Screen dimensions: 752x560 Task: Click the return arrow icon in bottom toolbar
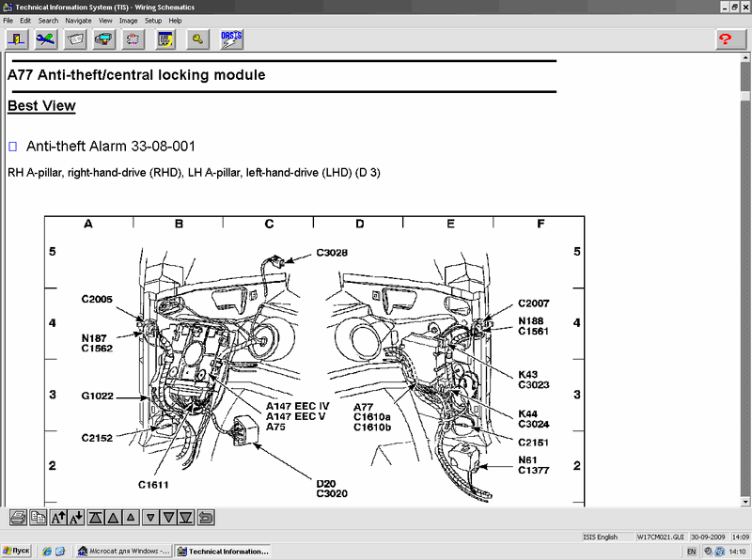206,517
